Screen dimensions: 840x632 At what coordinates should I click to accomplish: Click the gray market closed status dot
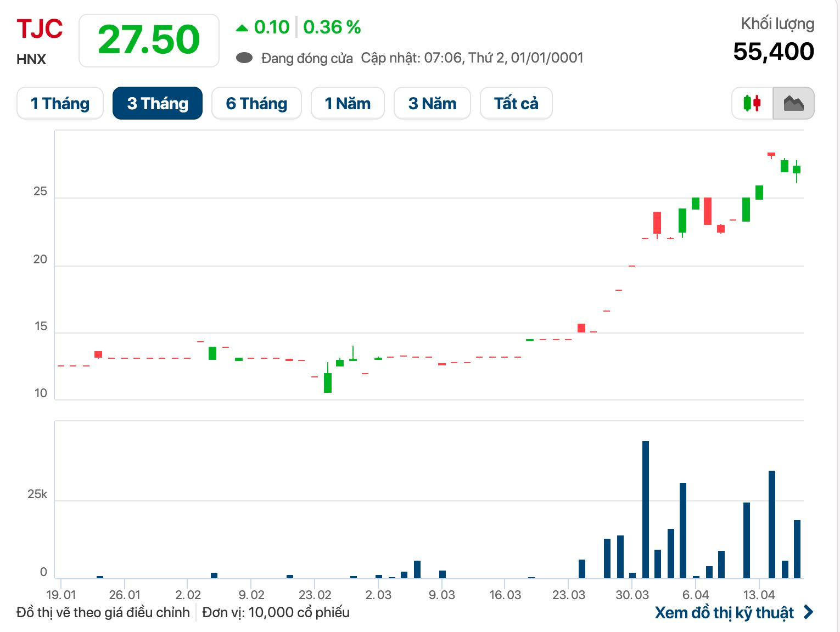tap(244, 58)
